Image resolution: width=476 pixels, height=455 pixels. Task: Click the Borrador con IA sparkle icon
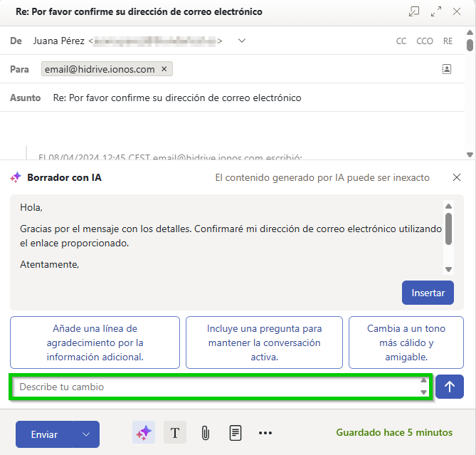click(16, 177)
